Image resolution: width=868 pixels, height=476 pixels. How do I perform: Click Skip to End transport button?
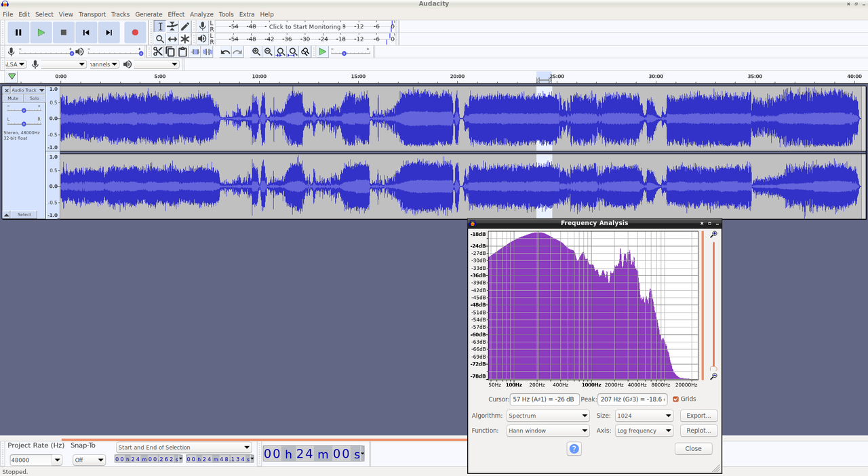(x=108, y=33)
